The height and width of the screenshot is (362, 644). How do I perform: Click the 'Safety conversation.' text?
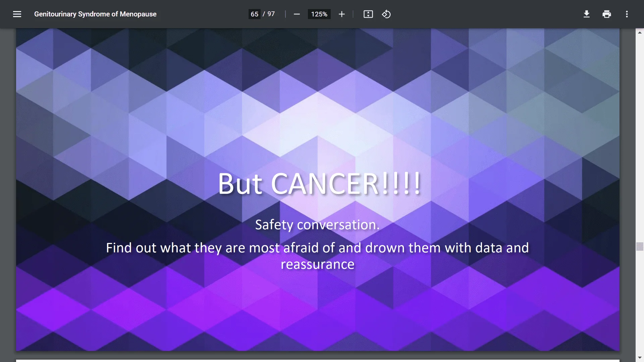tap(317, 225)
